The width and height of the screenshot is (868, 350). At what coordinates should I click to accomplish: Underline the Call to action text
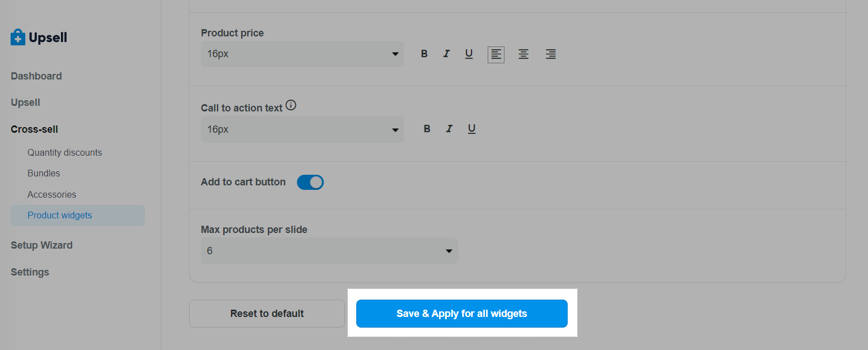(471, 129)
